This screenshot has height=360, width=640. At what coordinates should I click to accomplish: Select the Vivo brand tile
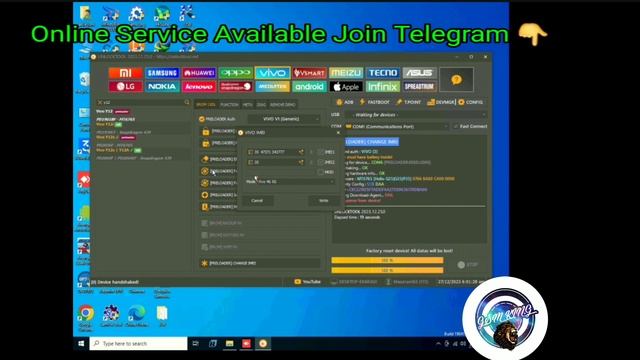tap(273, 73)
